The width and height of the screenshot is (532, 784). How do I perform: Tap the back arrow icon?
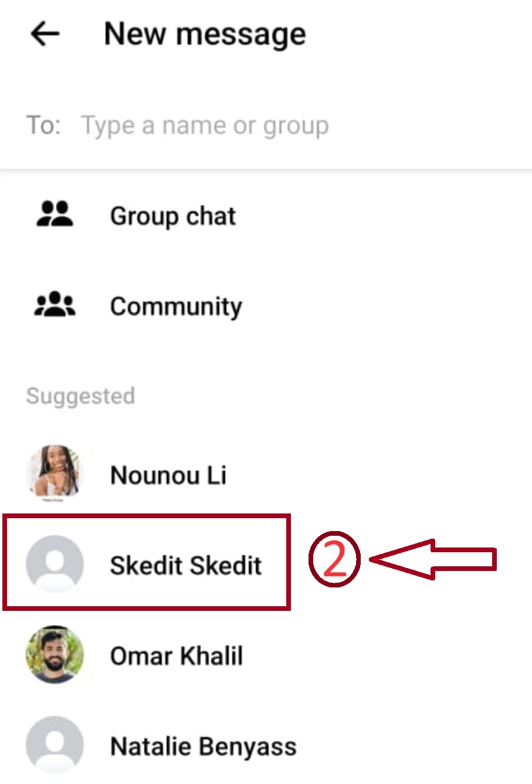point(45,34)
